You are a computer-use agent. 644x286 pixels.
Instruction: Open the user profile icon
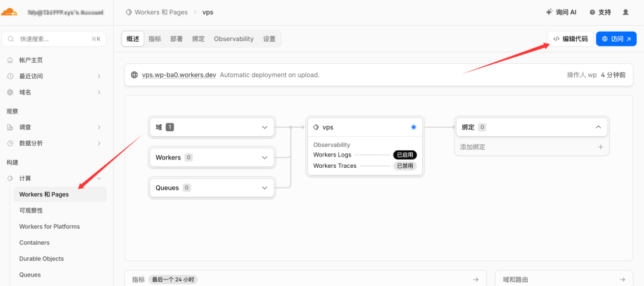[x=626, y=13]
